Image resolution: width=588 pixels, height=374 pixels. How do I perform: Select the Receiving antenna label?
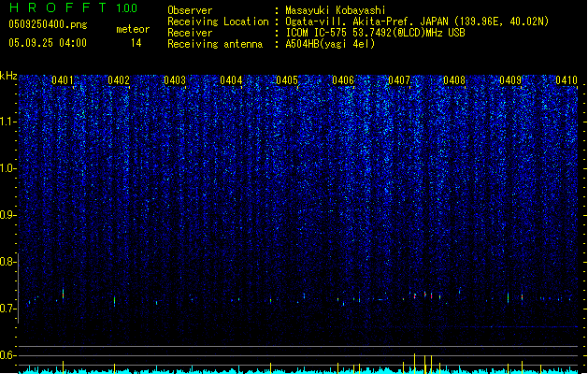[x=215, y=44]
